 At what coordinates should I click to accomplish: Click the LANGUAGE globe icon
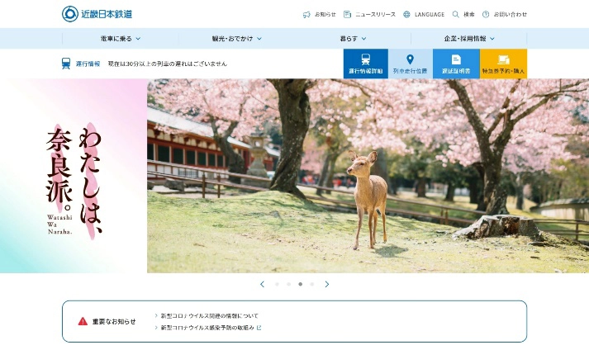click(406, 14)
